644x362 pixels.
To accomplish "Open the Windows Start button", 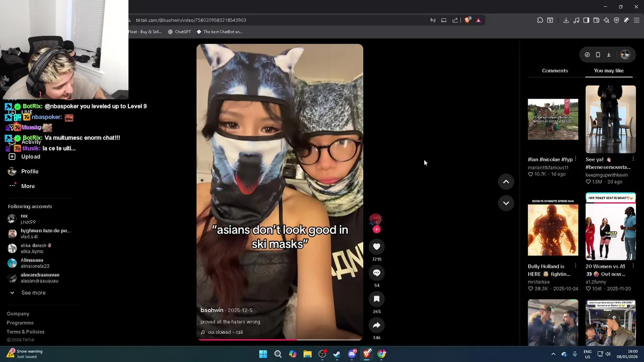I will point(263,354).
